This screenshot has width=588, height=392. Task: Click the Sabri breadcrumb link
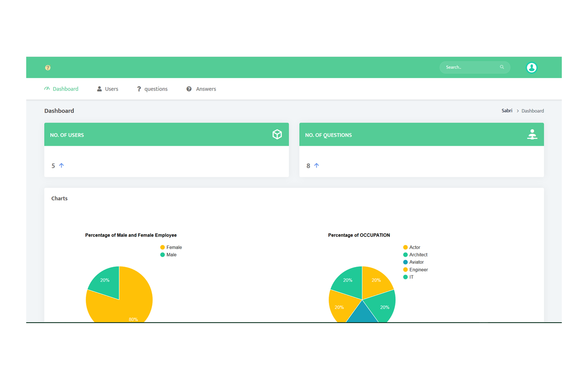click(x=507, y=111)
